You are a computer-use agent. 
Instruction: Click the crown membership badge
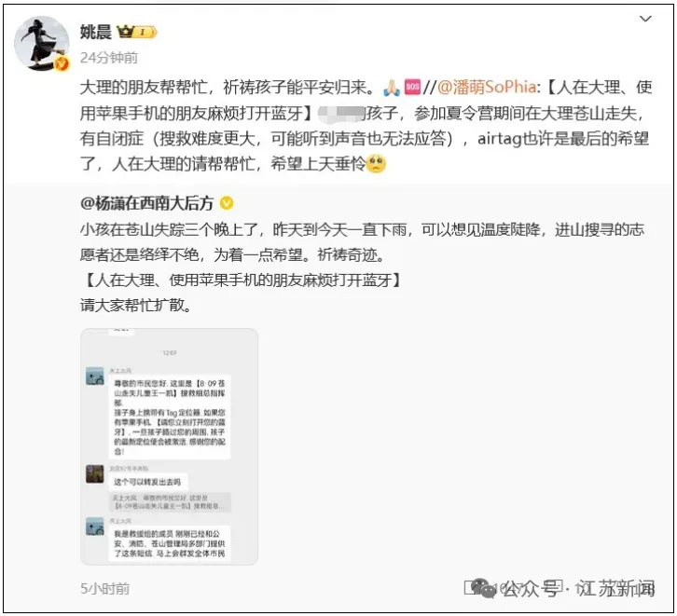(x=126, y=32)
